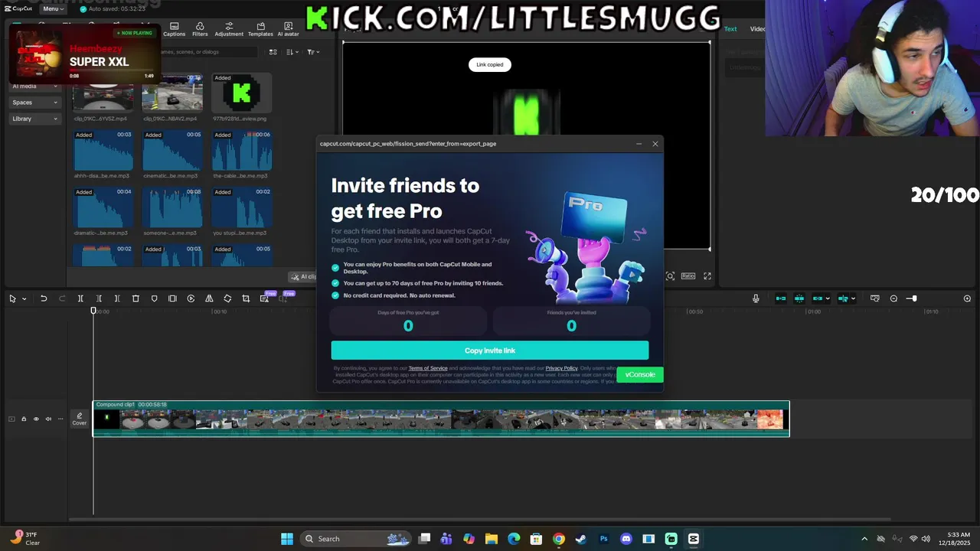Mute the main track audio

click(x=48, y=419)
